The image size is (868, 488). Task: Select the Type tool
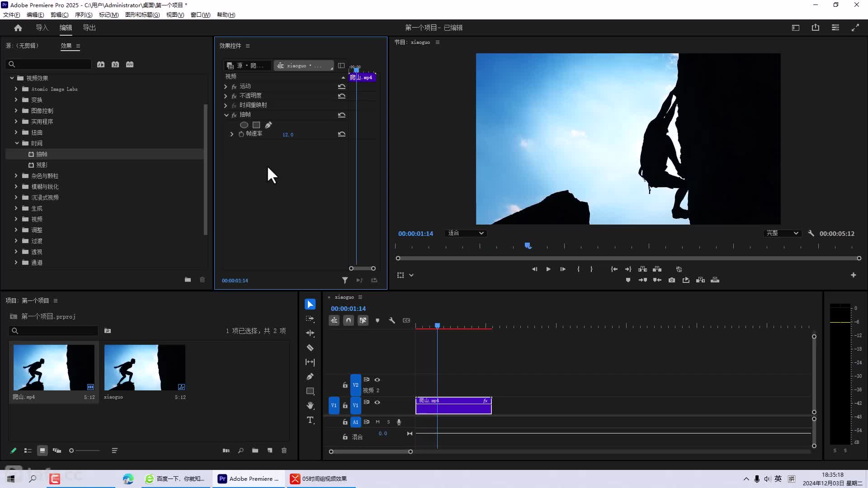[310, 420]
